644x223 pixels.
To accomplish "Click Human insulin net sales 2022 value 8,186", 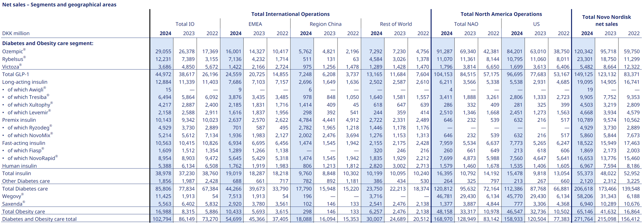I will coord(633,166).
